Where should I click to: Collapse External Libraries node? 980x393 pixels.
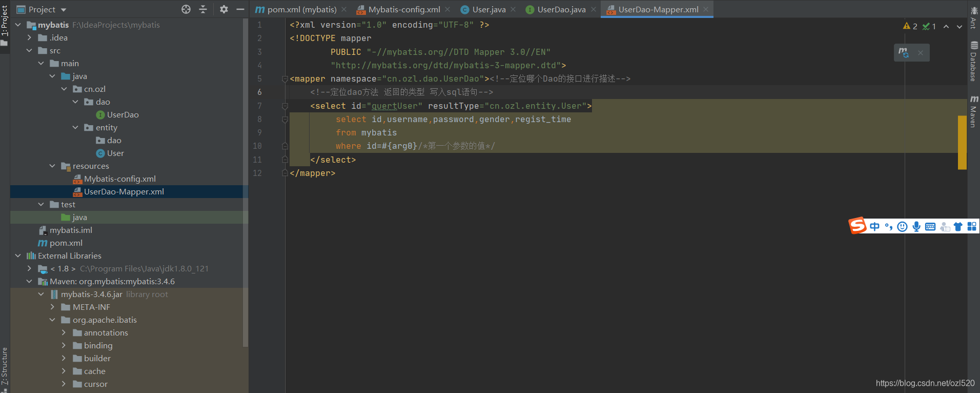tap(18, 256)
